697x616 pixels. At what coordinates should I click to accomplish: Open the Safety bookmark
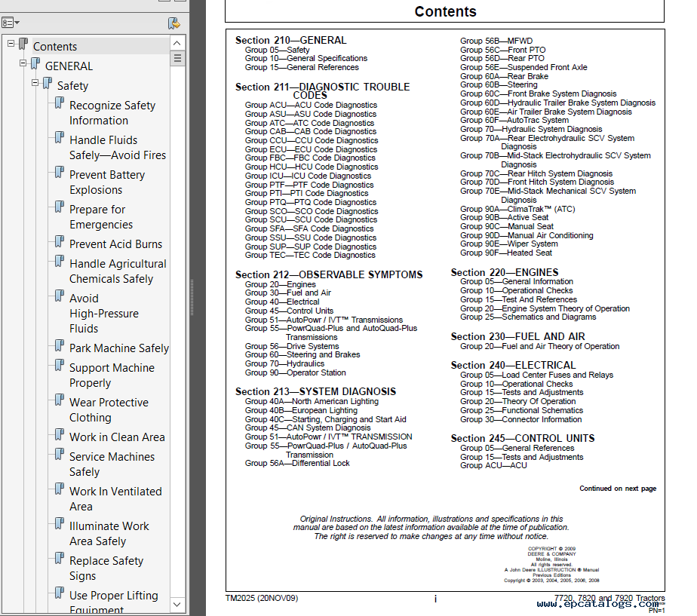pos(72,86)
